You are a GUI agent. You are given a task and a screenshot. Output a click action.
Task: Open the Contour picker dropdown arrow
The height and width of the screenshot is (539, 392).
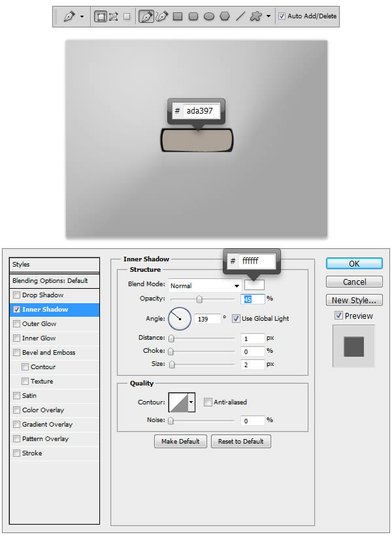pos(191,402)
